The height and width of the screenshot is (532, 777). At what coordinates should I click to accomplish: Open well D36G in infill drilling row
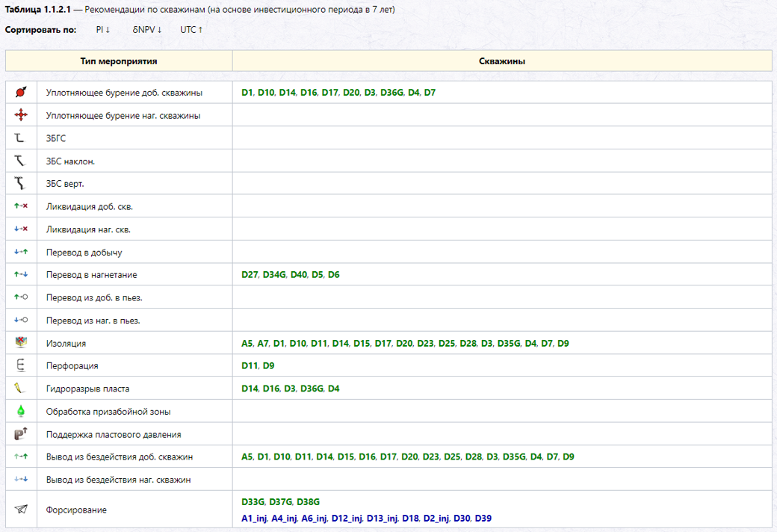(392, 93)
